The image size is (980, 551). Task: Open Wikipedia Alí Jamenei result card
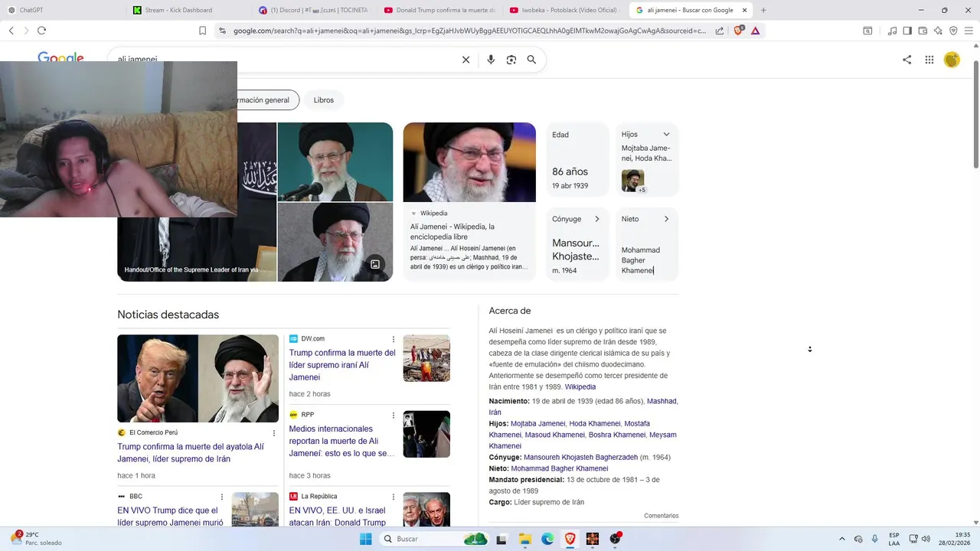469,201
